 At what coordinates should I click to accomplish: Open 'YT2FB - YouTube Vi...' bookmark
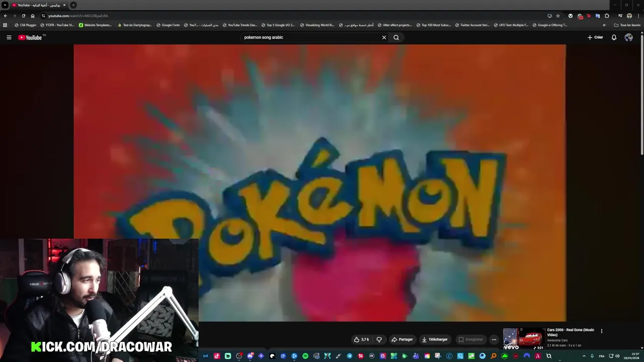[x=57, y=25]
